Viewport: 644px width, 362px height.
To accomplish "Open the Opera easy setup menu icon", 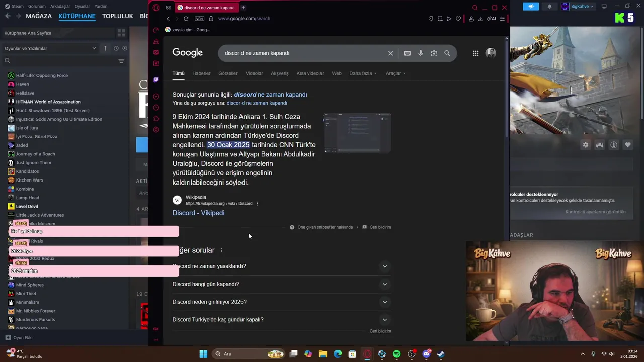I will 502,19.
